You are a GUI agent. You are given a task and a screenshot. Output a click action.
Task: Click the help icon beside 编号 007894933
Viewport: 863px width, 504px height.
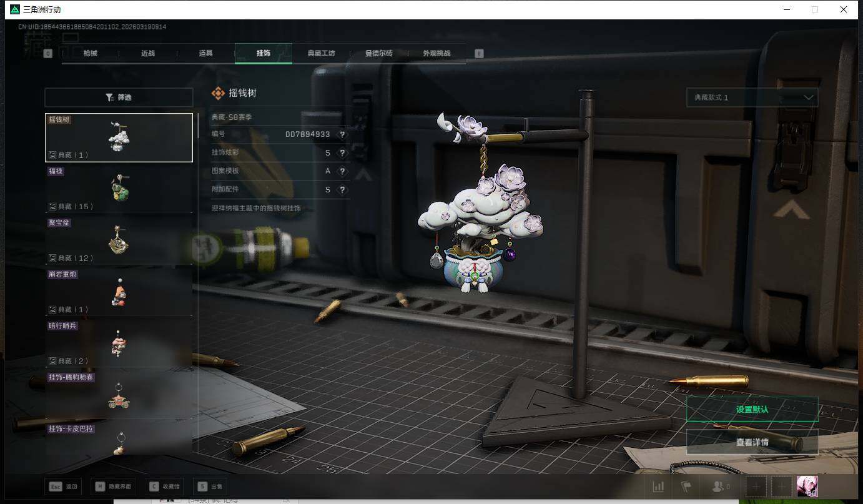pos(342,134)
